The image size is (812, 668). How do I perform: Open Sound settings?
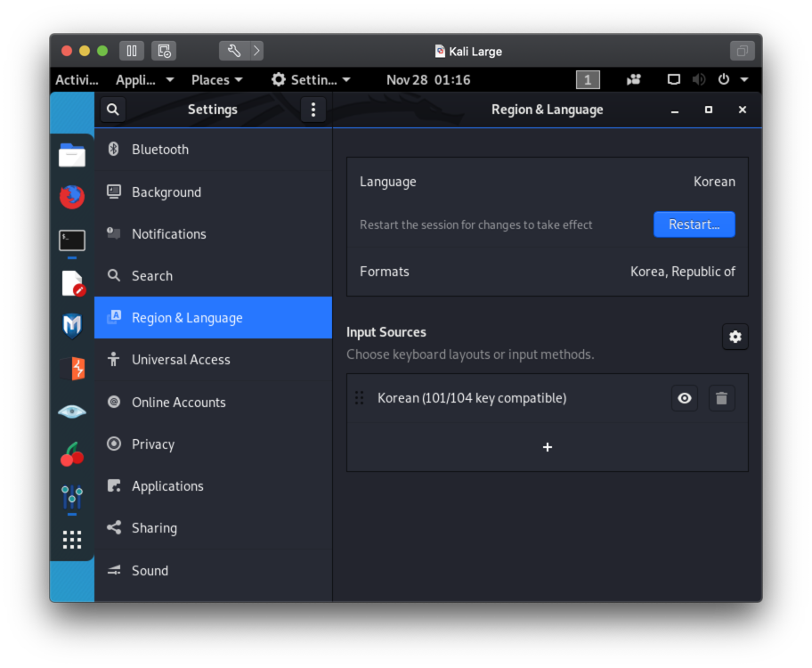pyautogui.click(x=214, y=571)
